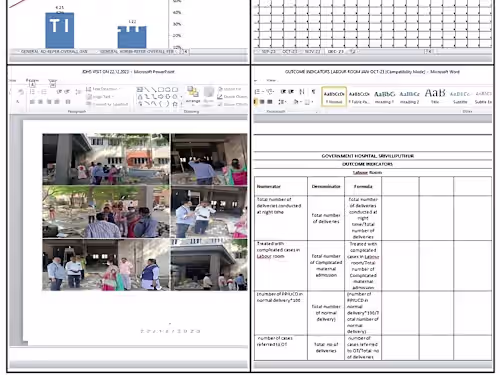Apply the Title style in Word
The image size is (500, 375).
click(435, 97)
